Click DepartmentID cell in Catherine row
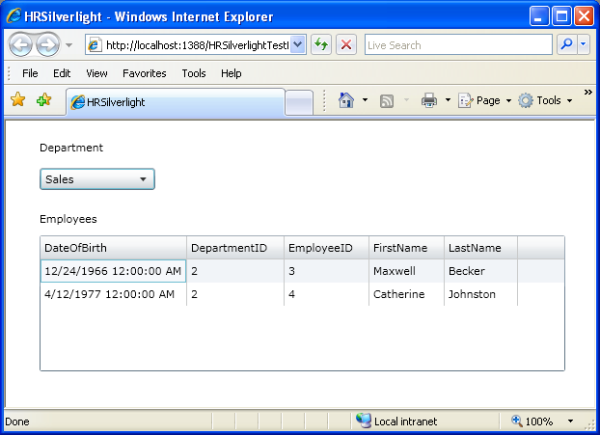The image size is (600, 435). (235, 294)
